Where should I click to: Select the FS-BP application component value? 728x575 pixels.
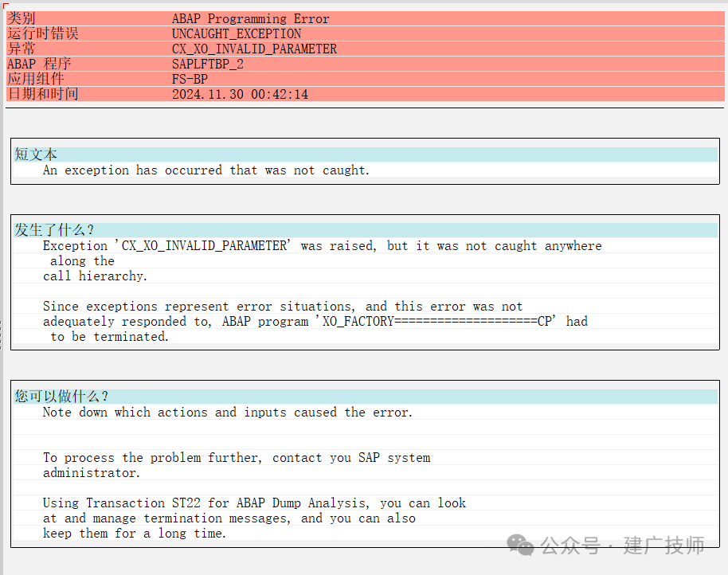pyautogui.click(x=190, y=79)
